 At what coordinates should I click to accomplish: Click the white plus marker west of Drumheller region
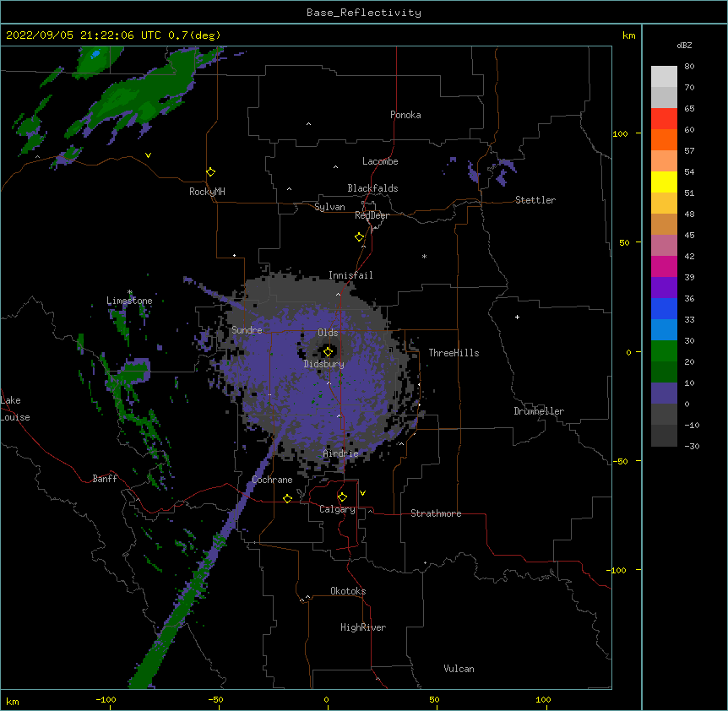517,317
